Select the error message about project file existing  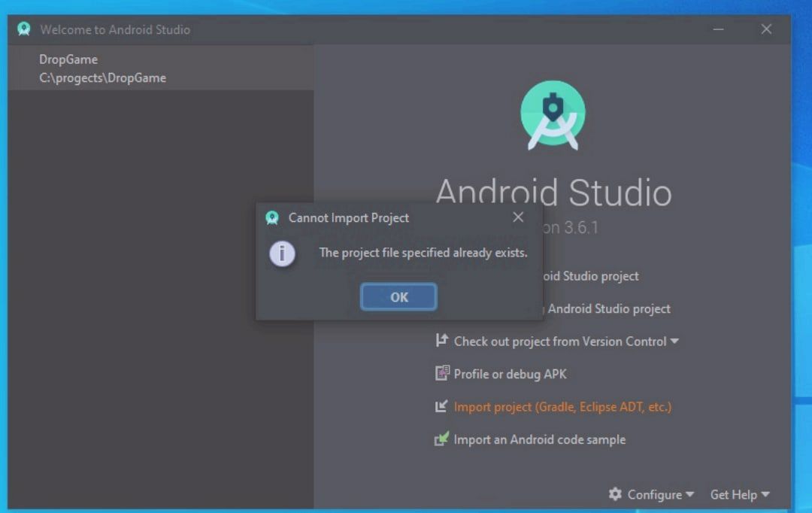tap(423, 253)
